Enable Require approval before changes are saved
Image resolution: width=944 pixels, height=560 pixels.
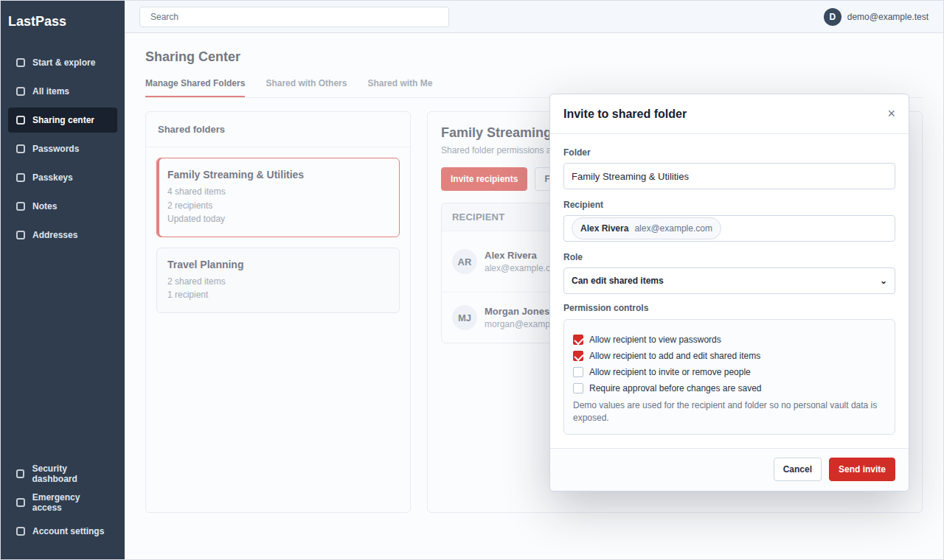tap(578, 388)
